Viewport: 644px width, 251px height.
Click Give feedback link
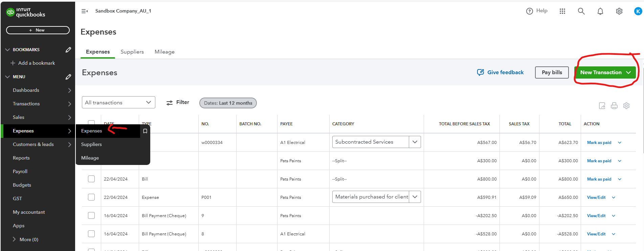[505, 72]
